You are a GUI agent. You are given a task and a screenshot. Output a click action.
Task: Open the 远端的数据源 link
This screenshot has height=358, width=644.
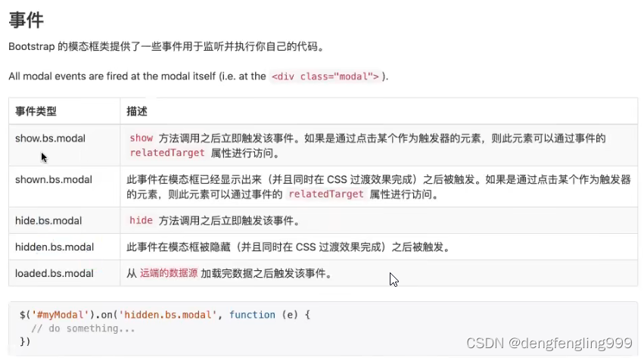pos(169,273)
